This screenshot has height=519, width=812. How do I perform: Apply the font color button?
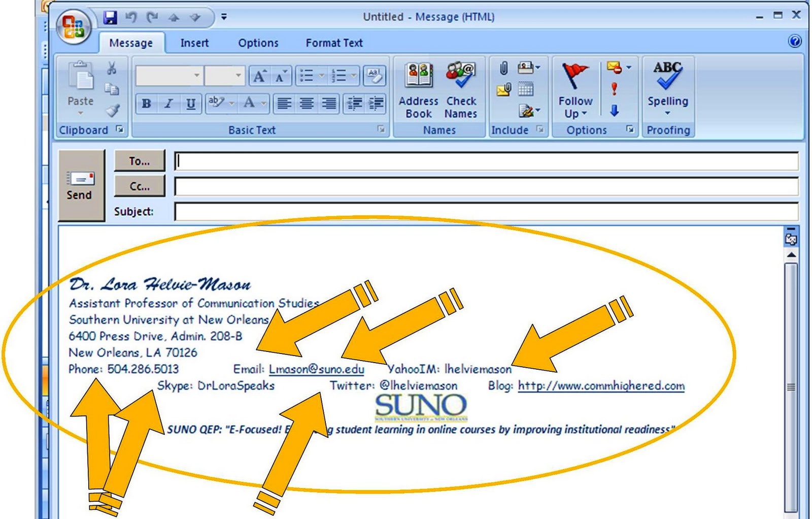click(249, 103)
